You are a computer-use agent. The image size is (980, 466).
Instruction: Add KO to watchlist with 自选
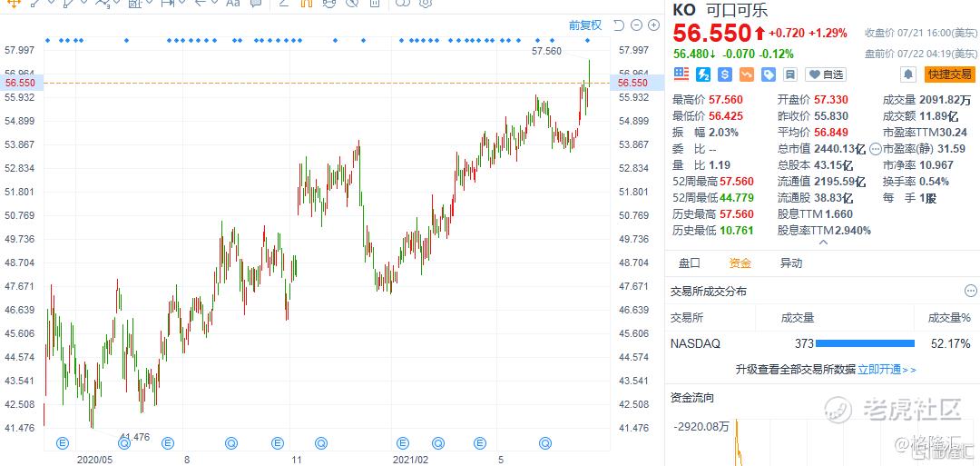(826, 74)
